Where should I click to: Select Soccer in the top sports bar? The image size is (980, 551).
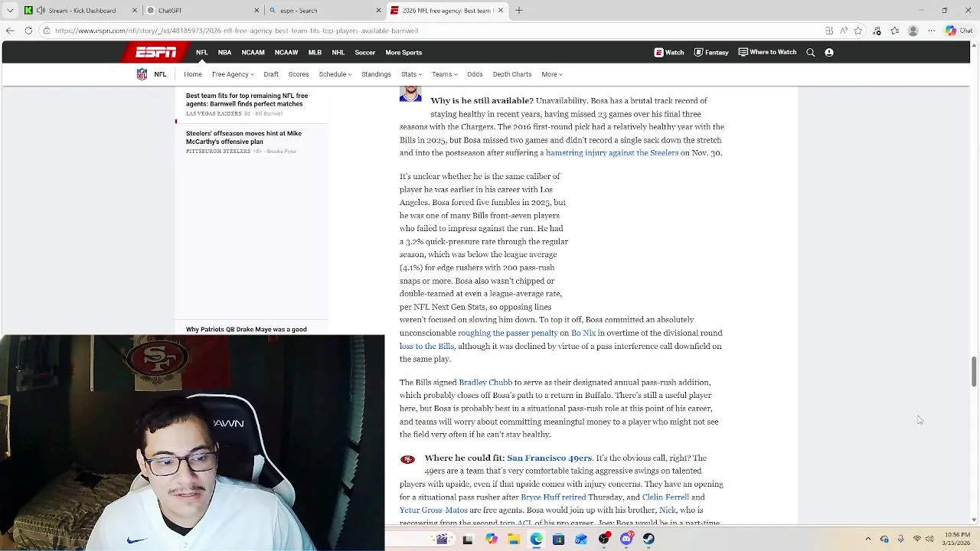tap(365, 52)
